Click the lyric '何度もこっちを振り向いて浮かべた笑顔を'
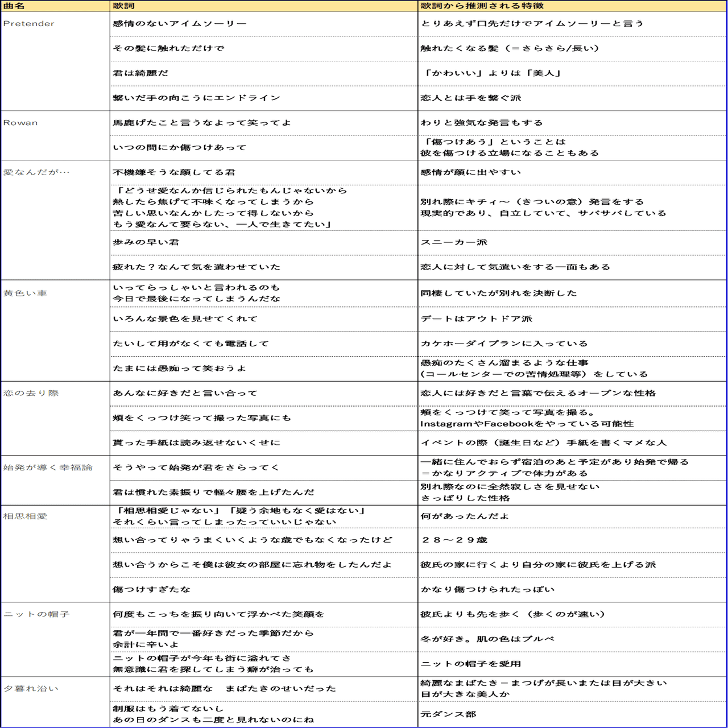Image resolution: width=728 pixels, height=728 pixels. pyautogui.click(x=264, y=615)
